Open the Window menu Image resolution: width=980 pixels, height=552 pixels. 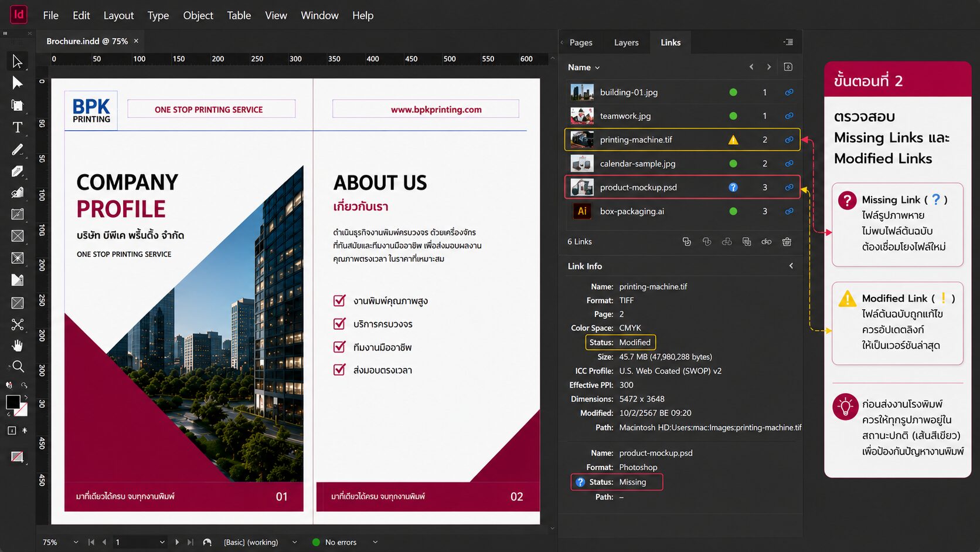pos(319,15)
